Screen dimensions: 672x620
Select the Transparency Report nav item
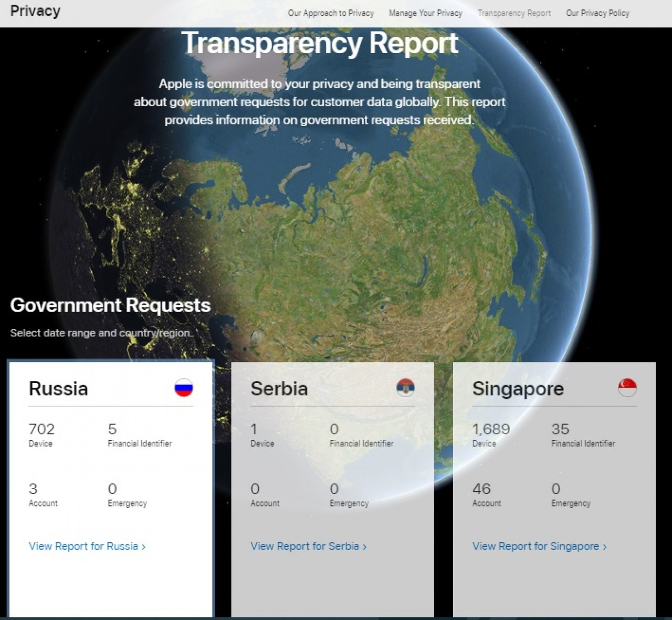[x=514, y=13]
